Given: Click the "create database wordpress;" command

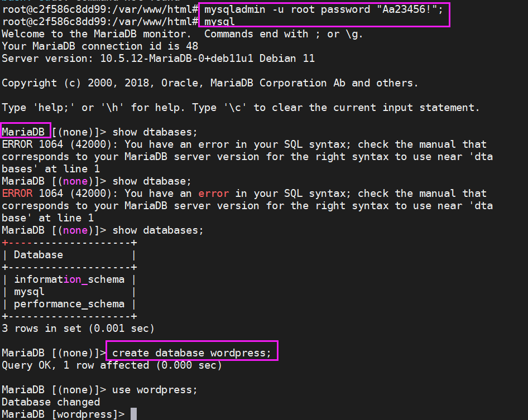Looking at the screenshot, I should pyautogui.click(x=191, y=353).
